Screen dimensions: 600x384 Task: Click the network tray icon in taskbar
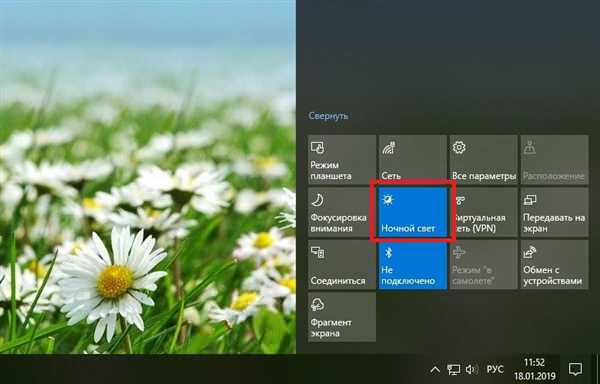pos(453,369)
